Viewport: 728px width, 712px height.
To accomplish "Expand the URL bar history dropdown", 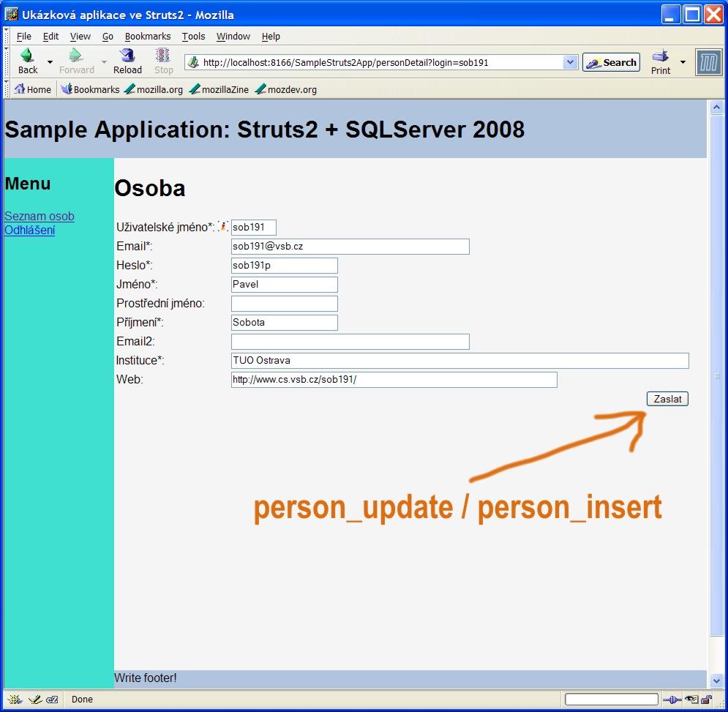I will [x=570, y=62].
